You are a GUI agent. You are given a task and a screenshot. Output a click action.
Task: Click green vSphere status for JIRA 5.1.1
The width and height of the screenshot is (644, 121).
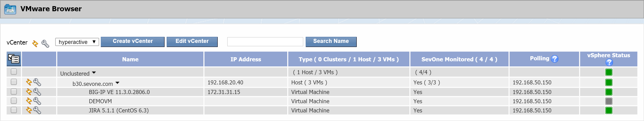click(609, 110)
